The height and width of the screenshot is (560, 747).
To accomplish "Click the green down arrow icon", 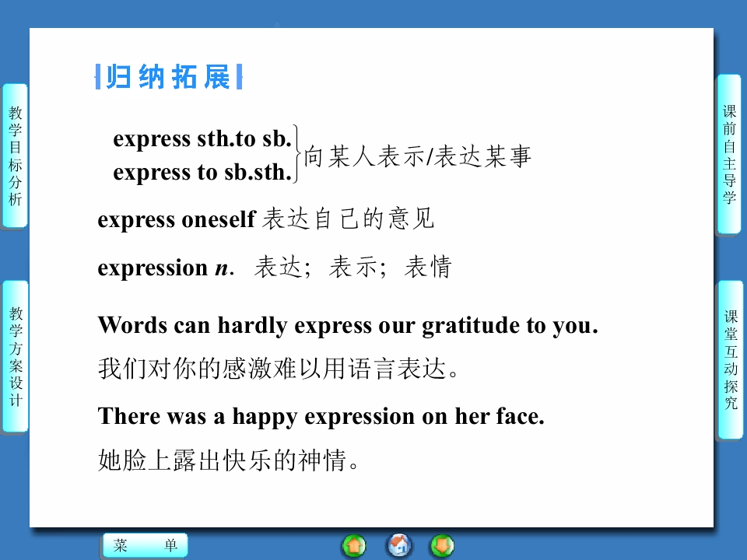I will point(442,546).
